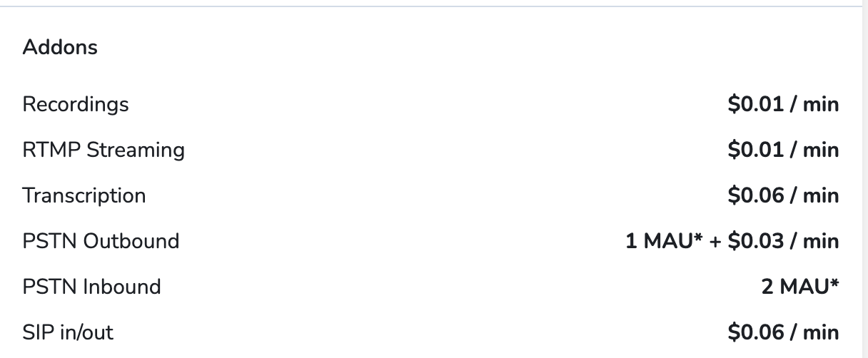Click the $0.03 / min portion of PSTN Outbound
Screen dimensions: 868x358
(x=783, y=241)
